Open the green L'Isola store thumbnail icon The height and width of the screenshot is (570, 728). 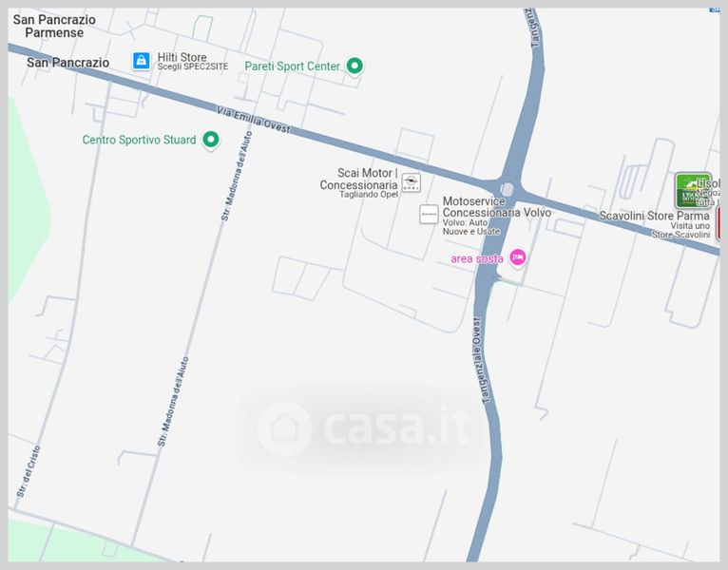pos(693,190)
